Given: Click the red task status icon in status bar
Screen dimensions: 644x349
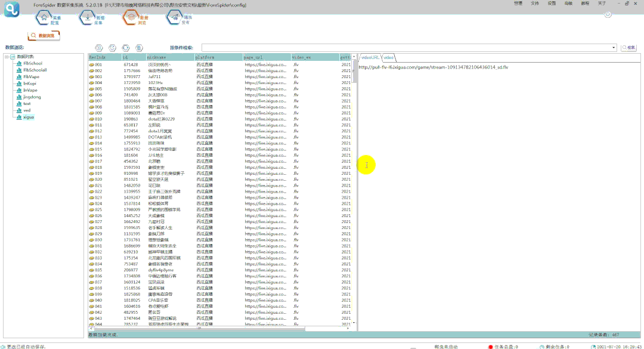Looking at the screenshot, I should 490,347.
